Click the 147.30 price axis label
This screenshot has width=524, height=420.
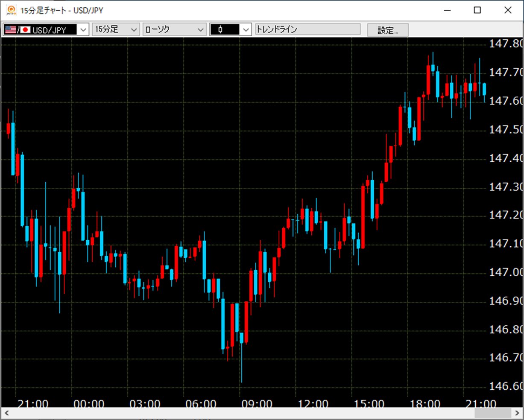506,187
